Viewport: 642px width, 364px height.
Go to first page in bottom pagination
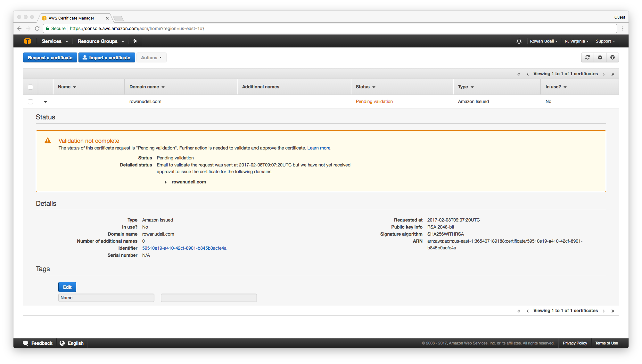[x=519, y=311]
